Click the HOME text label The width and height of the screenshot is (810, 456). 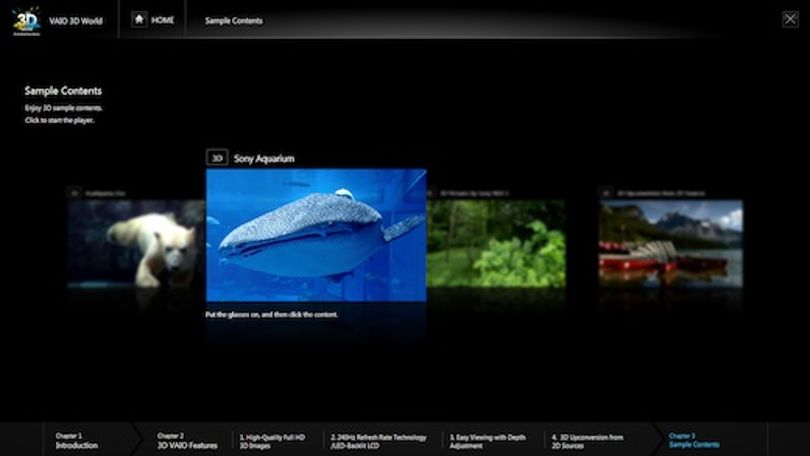point(162,20)
